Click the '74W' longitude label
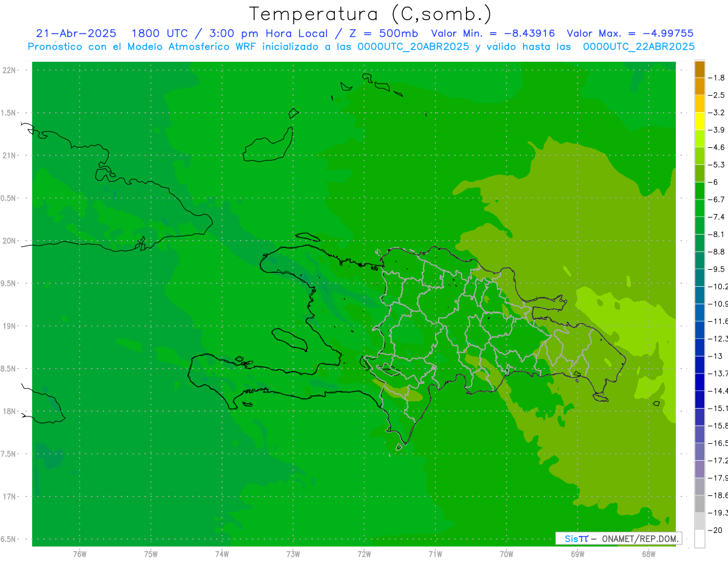Screen dimensions: 728x562 (x=222, y=554)
